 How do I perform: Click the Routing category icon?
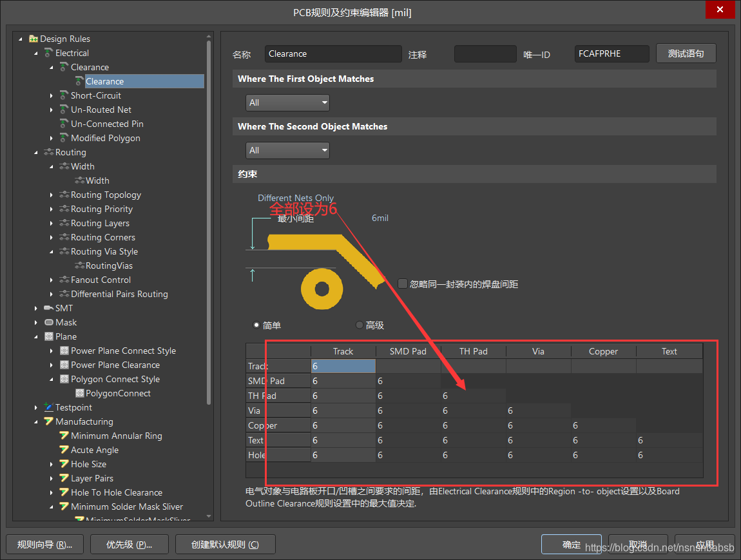49,152
